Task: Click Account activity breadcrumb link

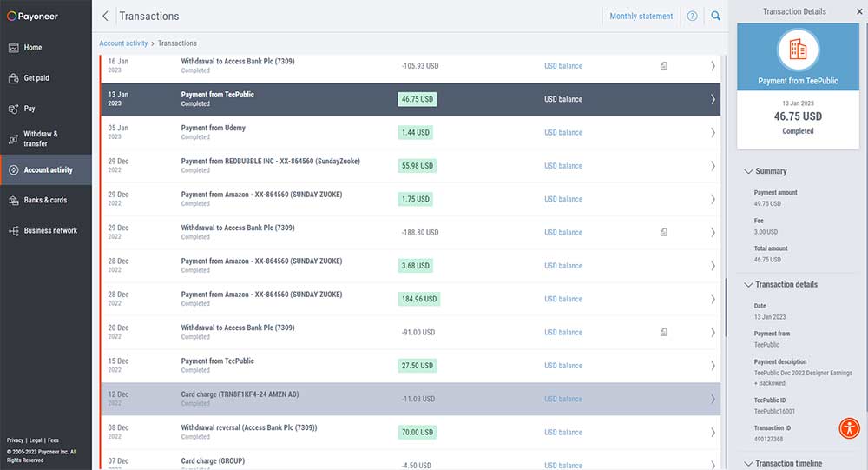Action: click(123, 43)
